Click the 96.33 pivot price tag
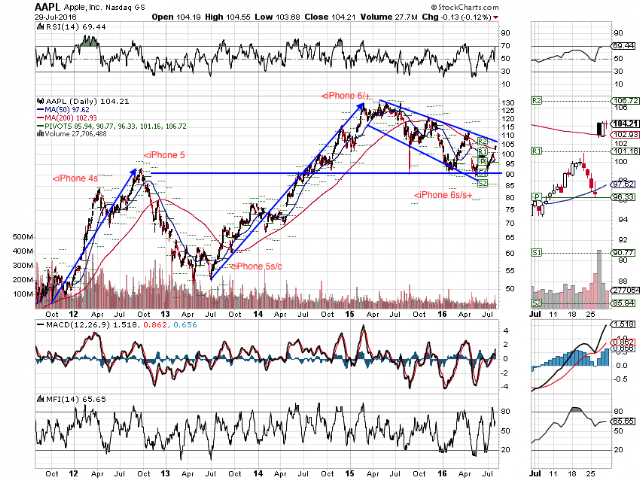This screenshot has width=640, height=481. [623, 197]
